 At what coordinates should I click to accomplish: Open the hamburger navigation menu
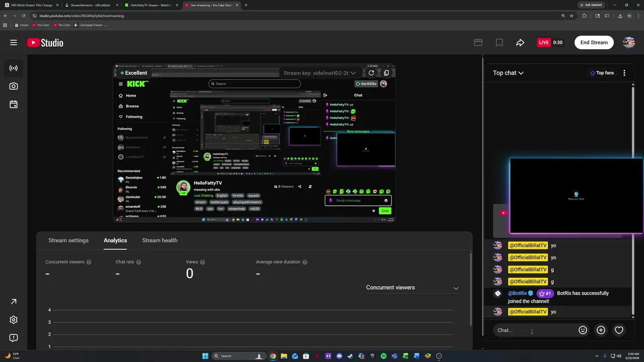14,42
